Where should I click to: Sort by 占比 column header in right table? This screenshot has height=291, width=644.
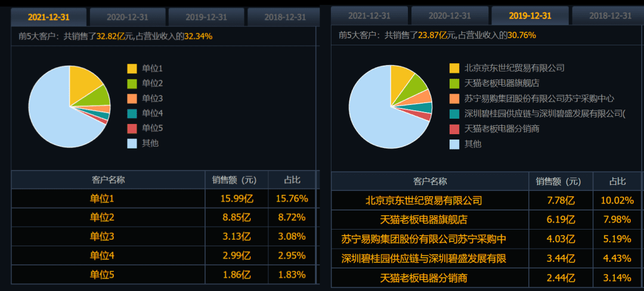click(617, 181)
